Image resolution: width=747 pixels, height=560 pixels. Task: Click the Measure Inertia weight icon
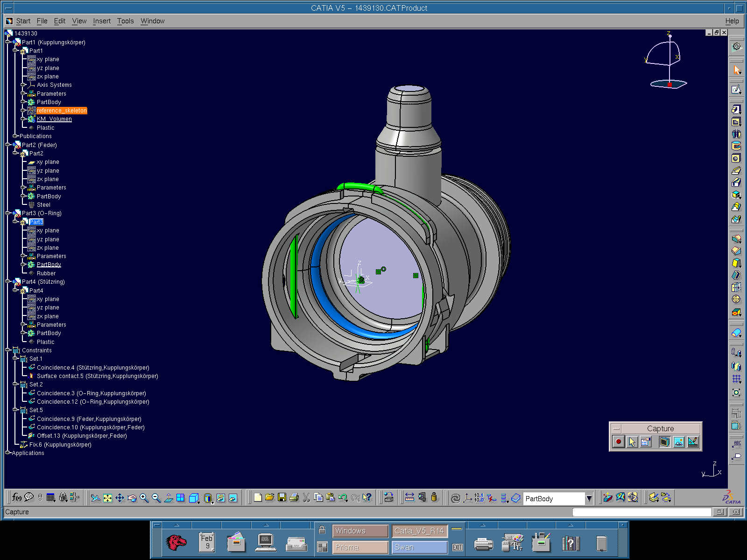[x=434, y=497]
